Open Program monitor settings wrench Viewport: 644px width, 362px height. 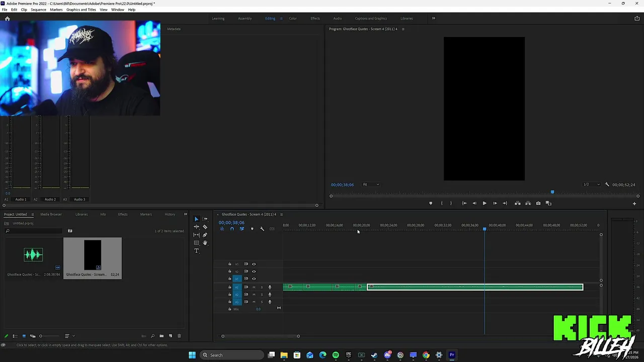pyautogui.click(x=607, y=185)
